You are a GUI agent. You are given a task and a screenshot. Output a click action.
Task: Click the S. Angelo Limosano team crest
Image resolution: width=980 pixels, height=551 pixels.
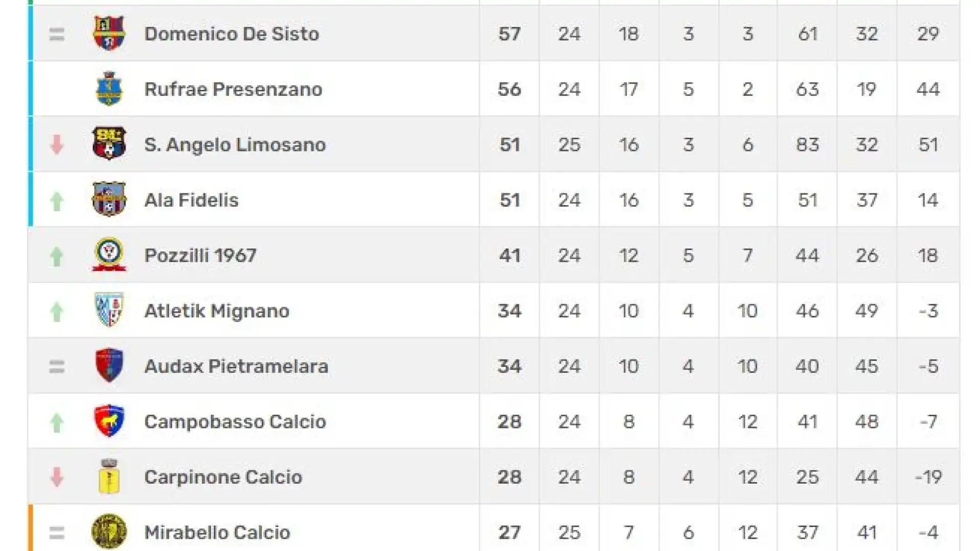pos(109,144)
